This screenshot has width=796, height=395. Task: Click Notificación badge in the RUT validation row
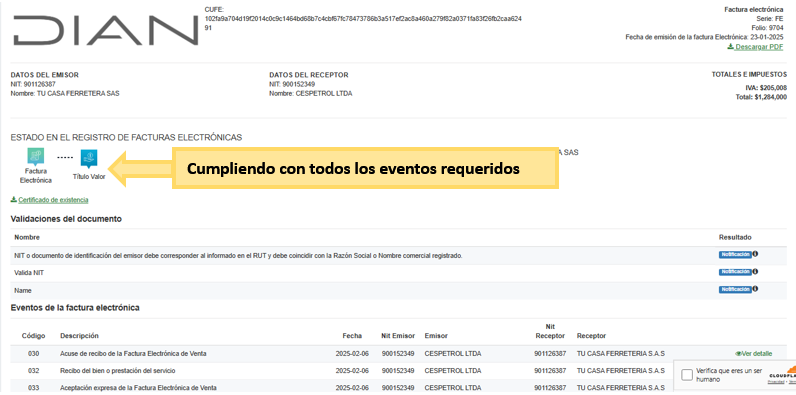click(x=735, y=255)
